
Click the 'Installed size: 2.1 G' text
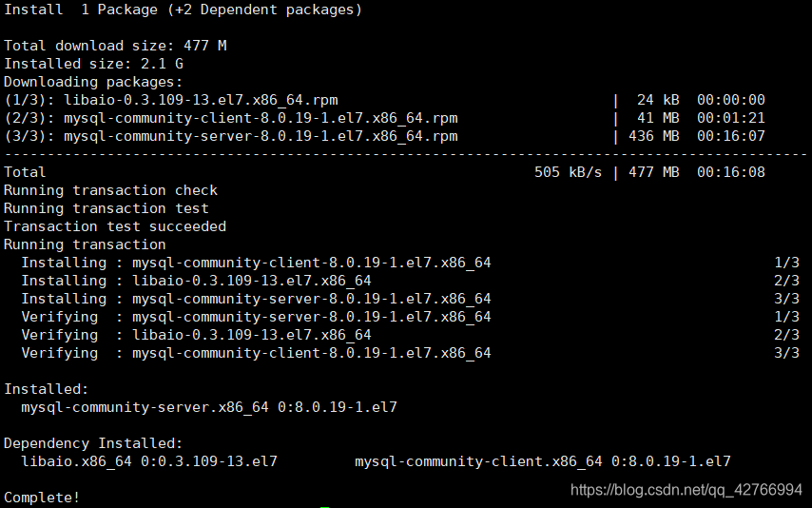click(x=94, y=64)
